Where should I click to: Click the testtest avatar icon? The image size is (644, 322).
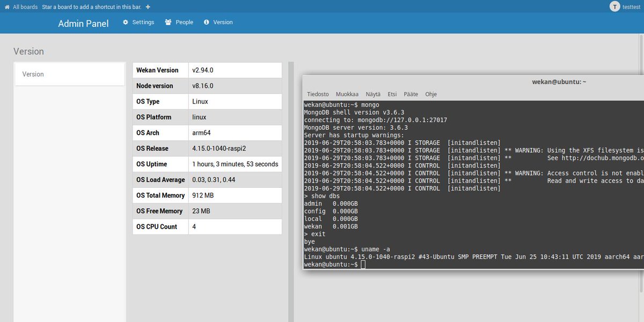[x=614, y=6]
